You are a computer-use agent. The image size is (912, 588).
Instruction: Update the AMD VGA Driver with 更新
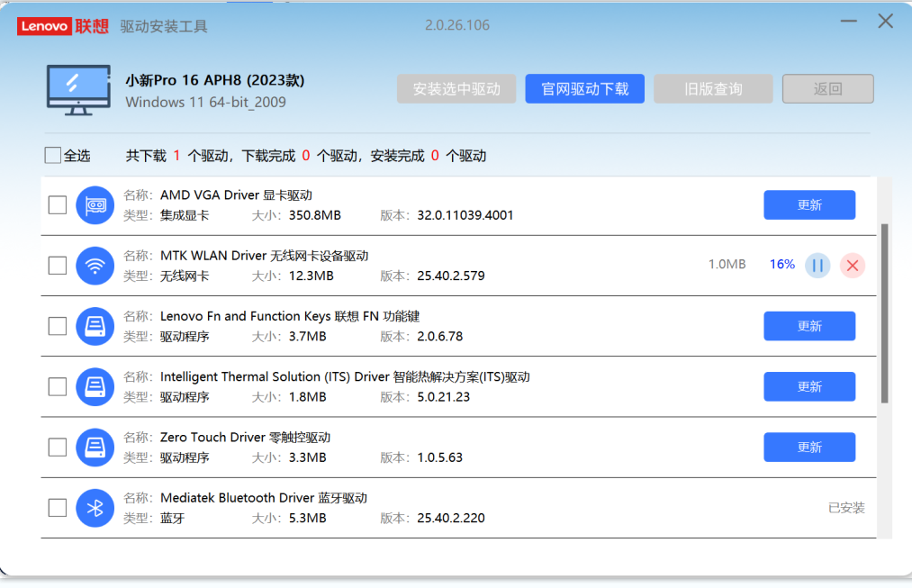pos(809,204)
